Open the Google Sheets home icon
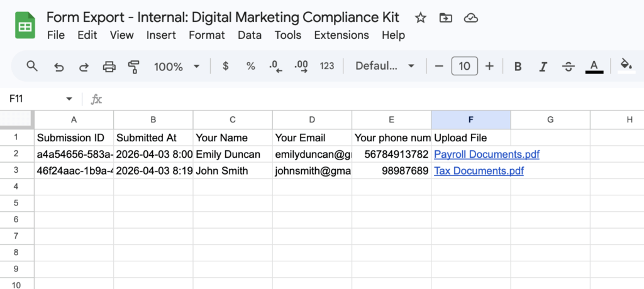The height and width of the screenshot is (289, 644). click(x=25, y=25)
